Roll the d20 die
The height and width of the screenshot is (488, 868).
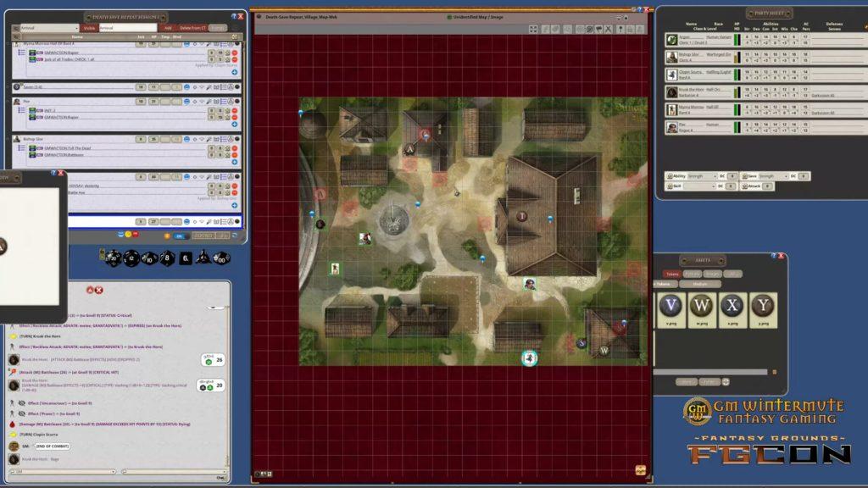tap(114, 258)
